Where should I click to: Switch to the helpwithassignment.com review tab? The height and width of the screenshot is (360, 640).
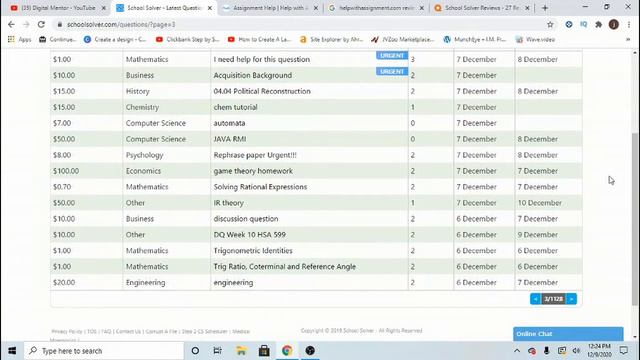(x=376, y=8)
